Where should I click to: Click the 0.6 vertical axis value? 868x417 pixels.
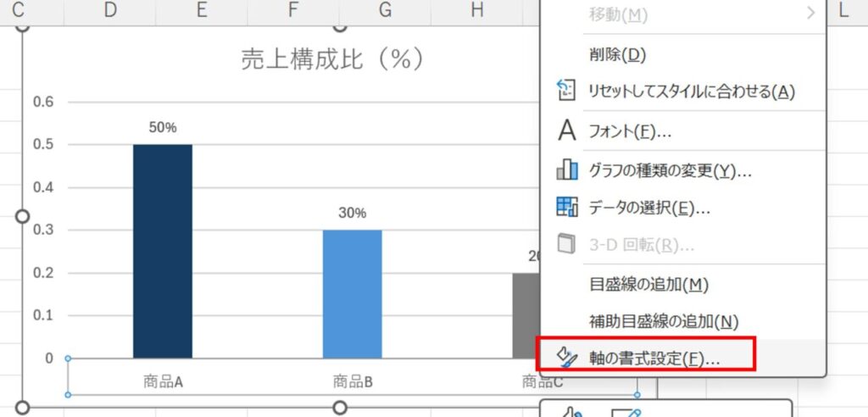[44, 103]
